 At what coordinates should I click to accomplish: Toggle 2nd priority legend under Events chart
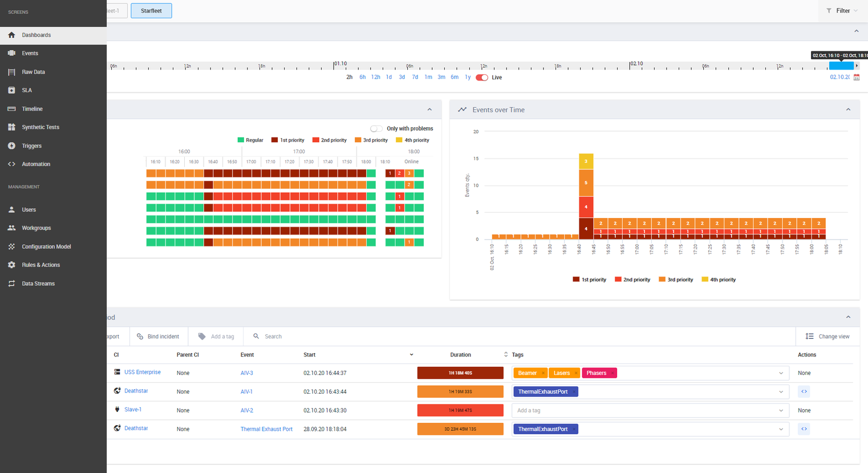632,280
